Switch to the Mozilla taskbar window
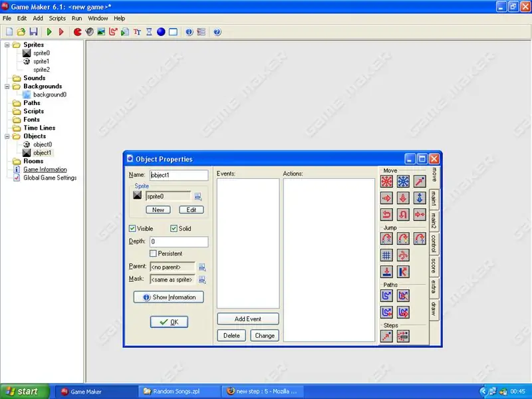 pyautogui.click(x=263, y=392)
